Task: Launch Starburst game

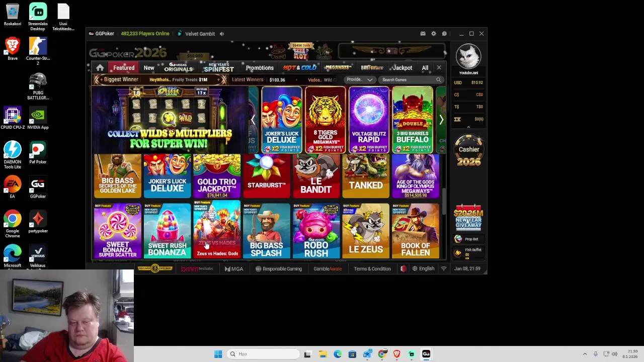Action: [x=267, y=176]
